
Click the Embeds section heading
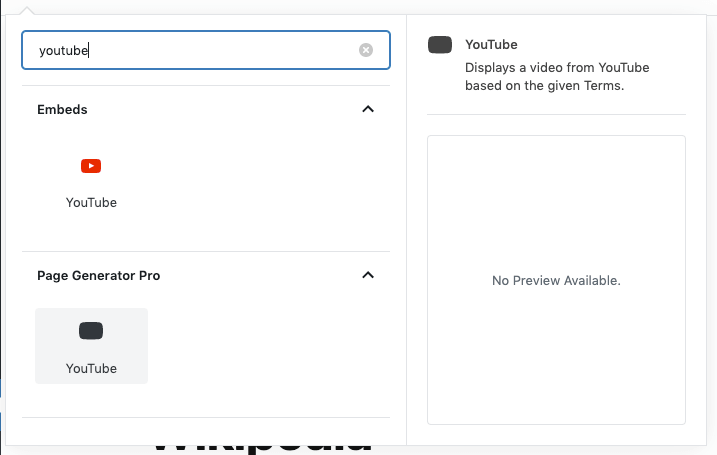pos(62,110)
